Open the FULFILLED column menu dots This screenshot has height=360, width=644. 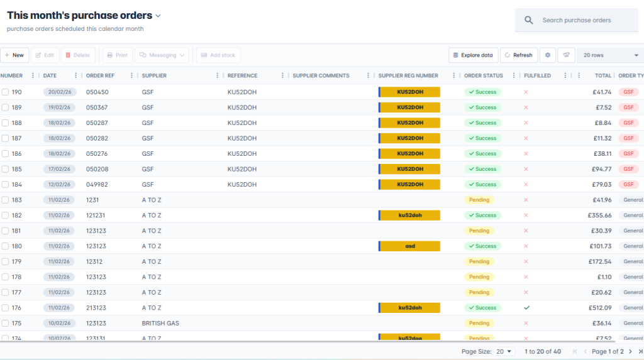click(565, 75)
